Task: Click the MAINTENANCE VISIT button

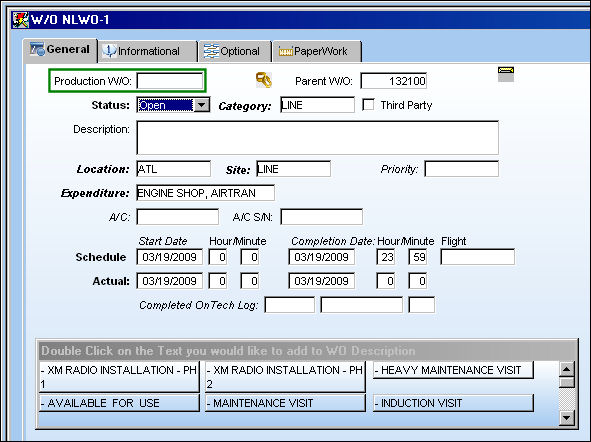Action: pyautogui.click(x=285, y=403)
